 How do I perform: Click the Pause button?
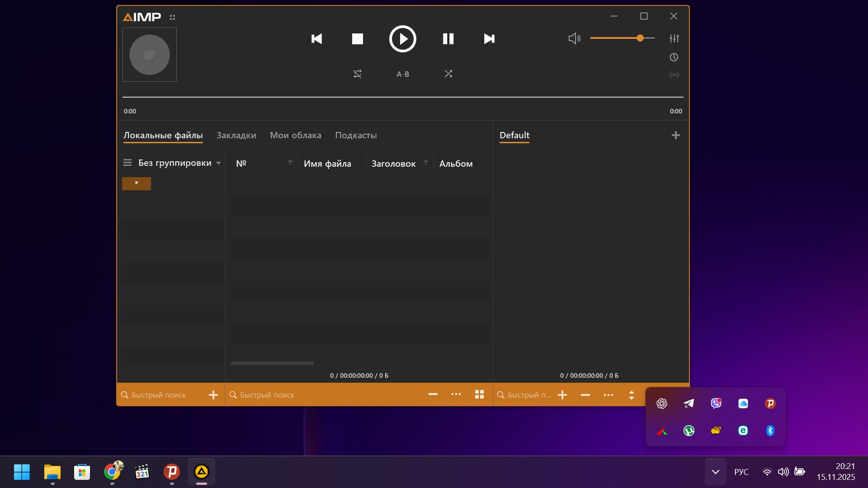(x=448, y=39)
